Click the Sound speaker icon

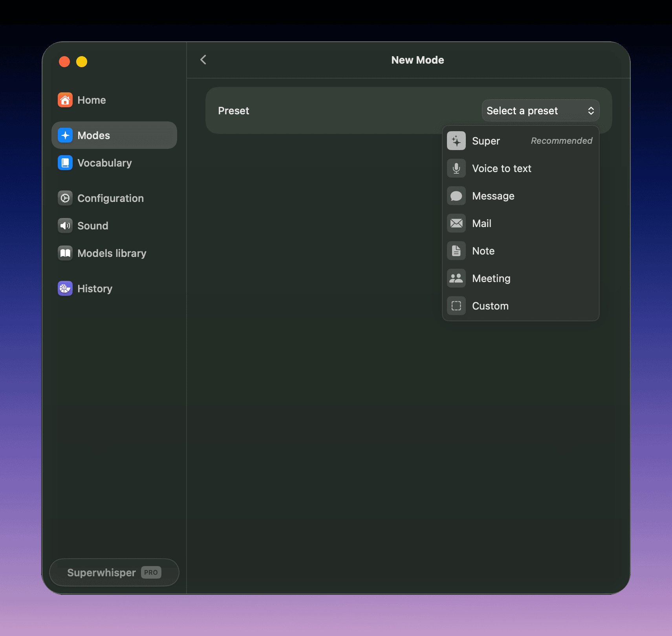65,225
